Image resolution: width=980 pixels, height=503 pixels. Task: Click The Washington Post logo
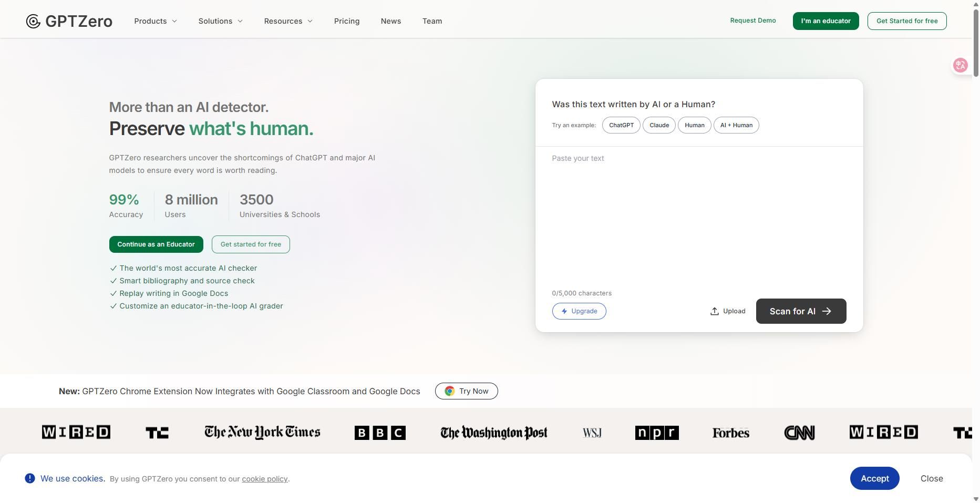click(x=493, y=433)
